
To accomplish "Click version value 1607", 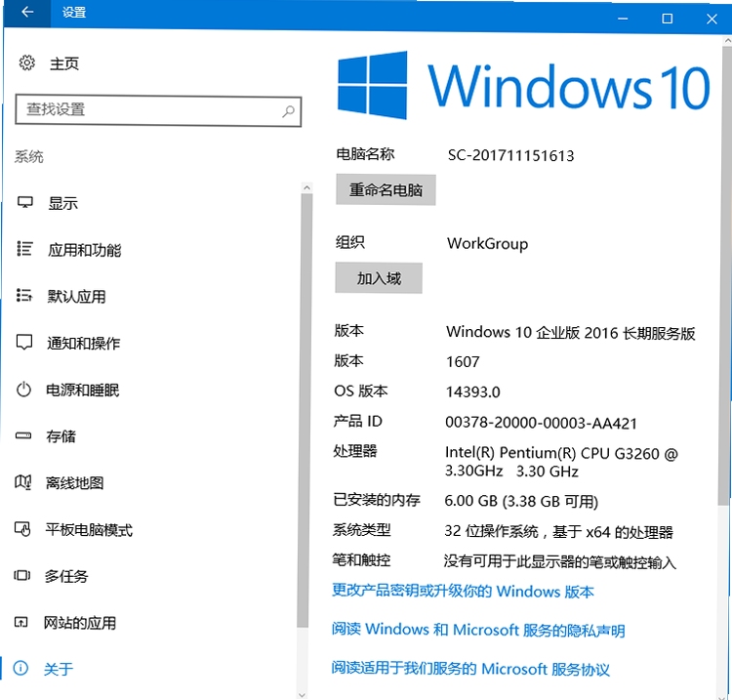I will coord(463,362).
